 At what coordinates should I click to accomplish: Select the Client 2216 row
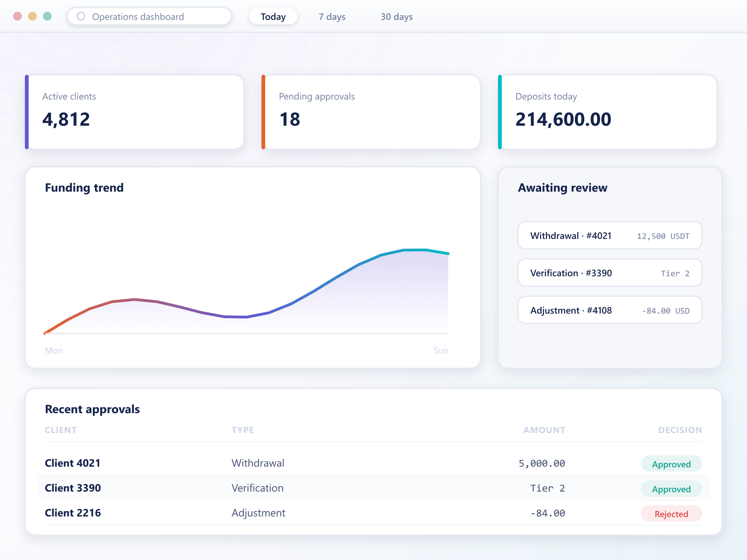pyautogui.click(x=373, y=513)
